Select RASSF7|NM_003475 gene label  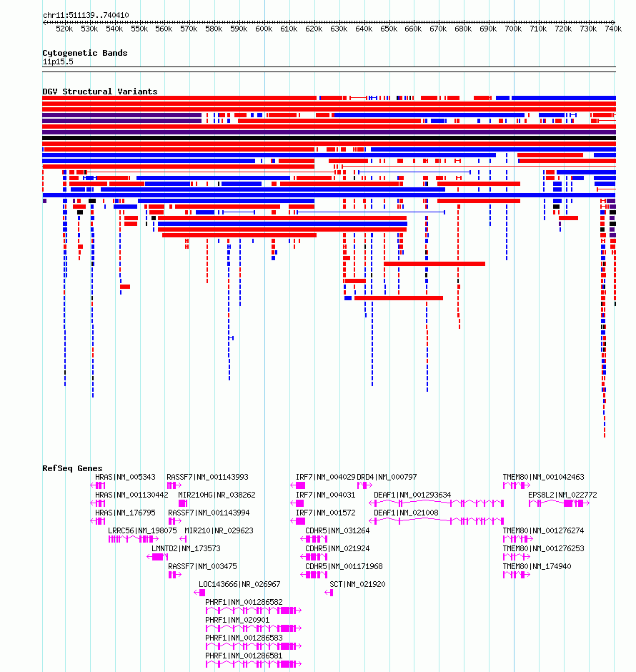pyautogui.click(x=202, y=566)
